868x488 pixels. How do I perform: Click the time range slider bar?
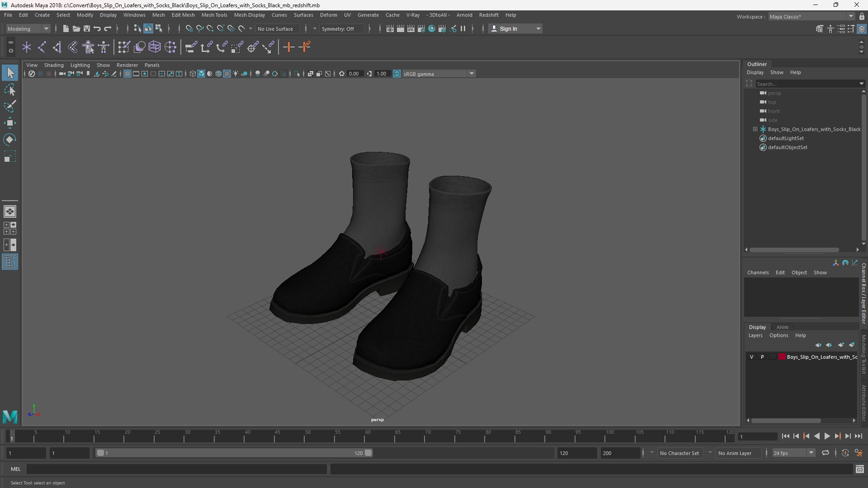click(234, 453)
